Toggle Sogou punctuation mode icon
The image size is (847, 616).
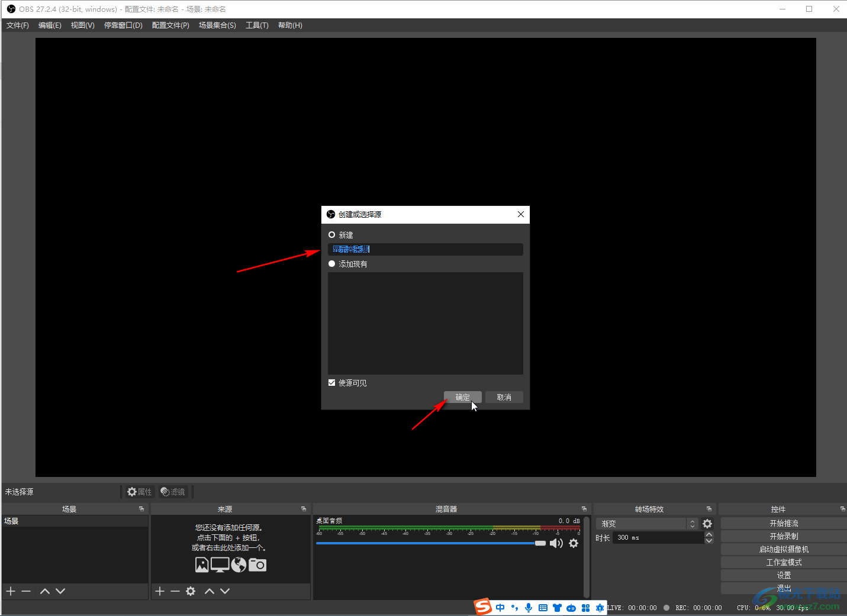point(514,608)
